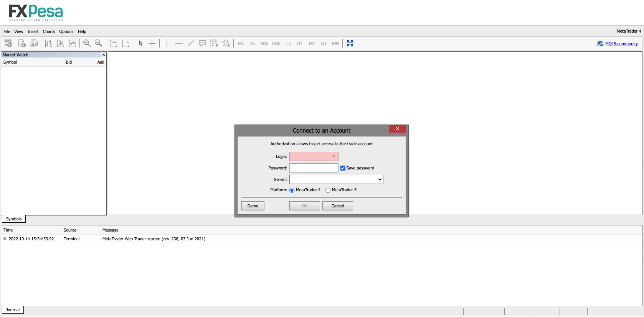Image resolution: width=644 pixels, height=317 pixels.
Task: Open the View menu
Action: (19, 31)
